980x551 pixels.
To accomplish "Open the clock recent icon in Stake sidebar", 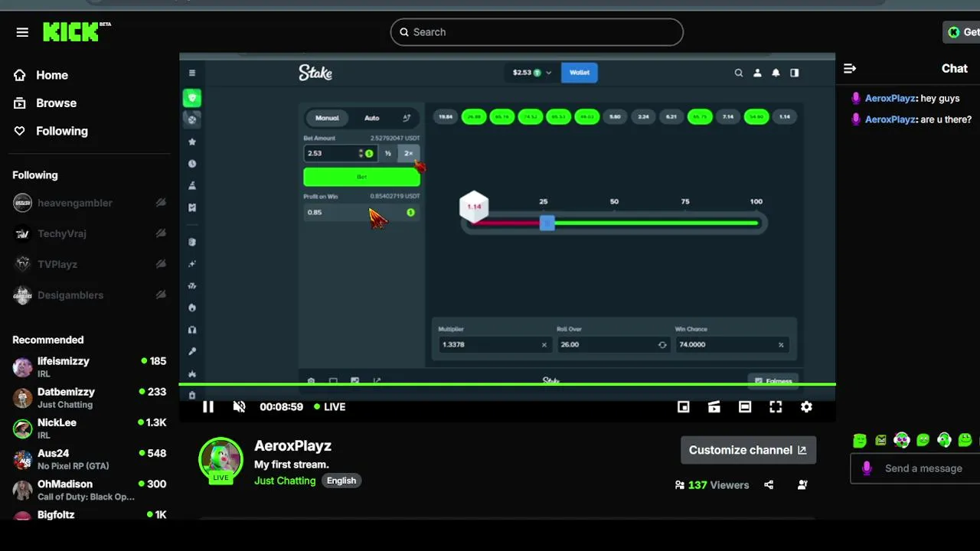I will (x=192, y=164).
